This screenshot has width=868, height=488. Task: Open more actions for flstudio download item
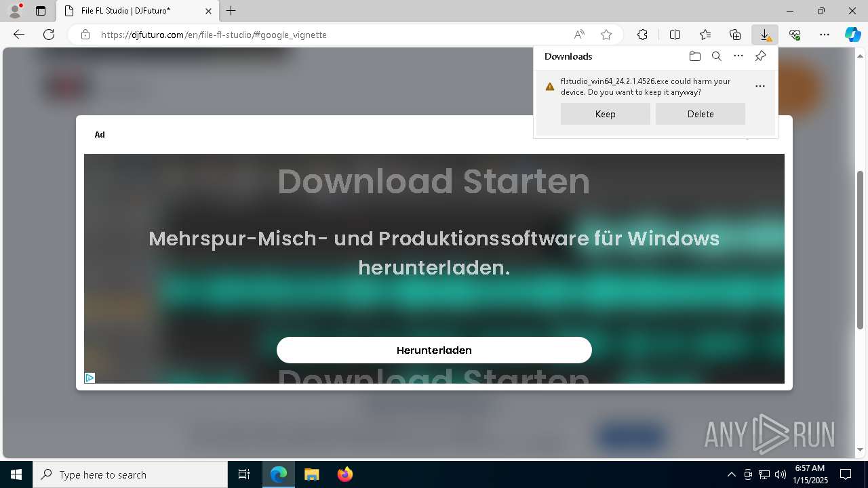[760, 86]
